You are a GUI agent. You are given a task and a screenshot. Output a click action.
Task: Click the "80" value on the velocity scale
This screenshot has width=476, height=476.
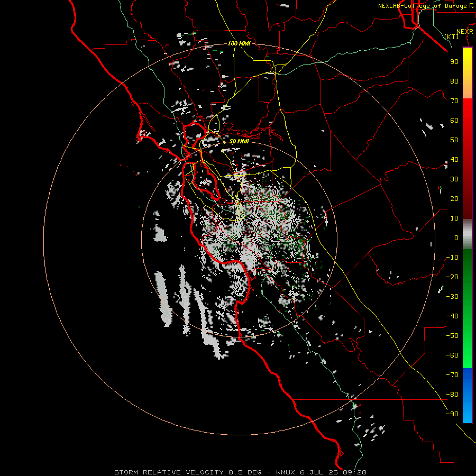tap(454, 81)
